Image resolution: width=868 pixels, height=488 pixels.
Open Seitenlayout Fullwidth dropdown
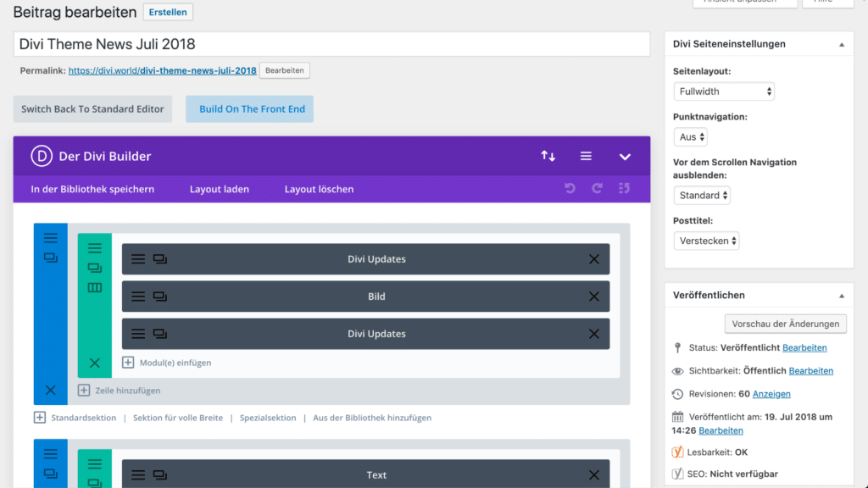click(x=724, y=91)
